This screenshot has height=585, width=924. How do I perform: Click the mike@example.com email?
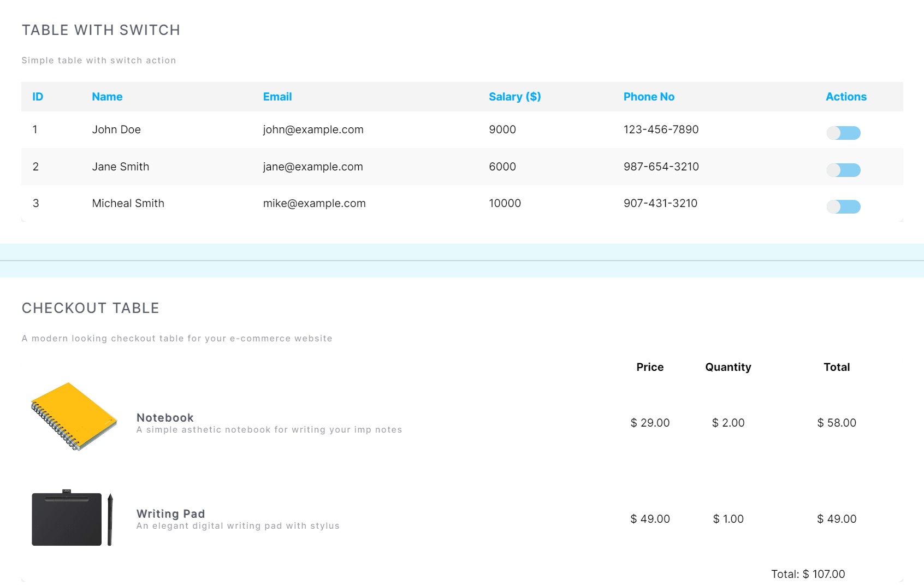coord(314,203)
